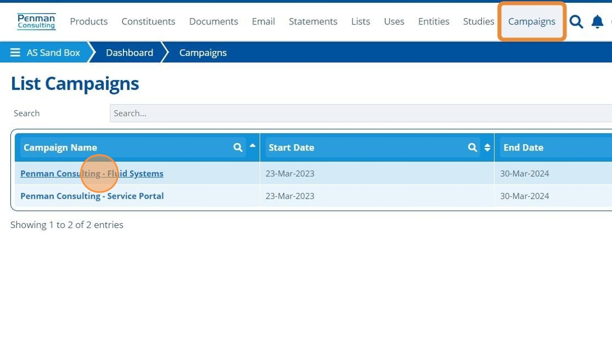This screenshot has height=364, width=612.
Task: Open Penman Consulting - Fluid Systems campaign
Action: tap(92, 174)
